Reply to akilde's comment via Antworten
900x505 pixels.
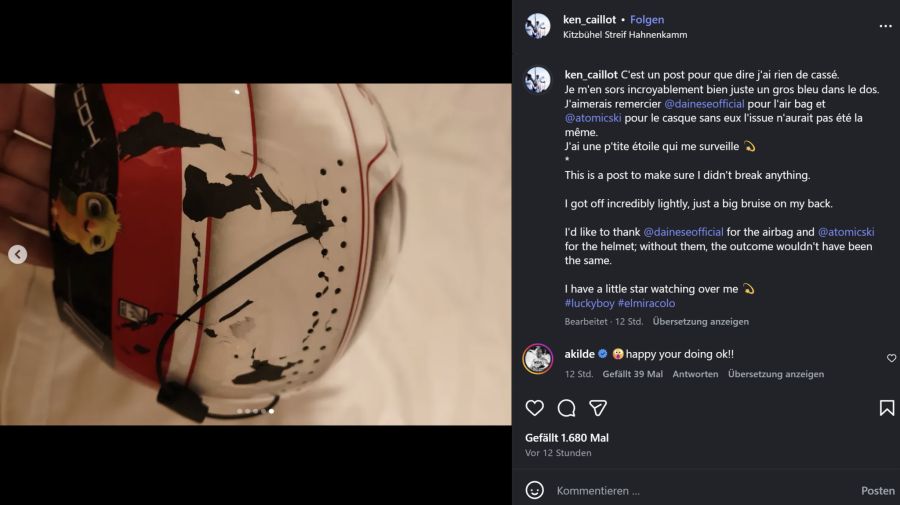(x=695, y=374)
